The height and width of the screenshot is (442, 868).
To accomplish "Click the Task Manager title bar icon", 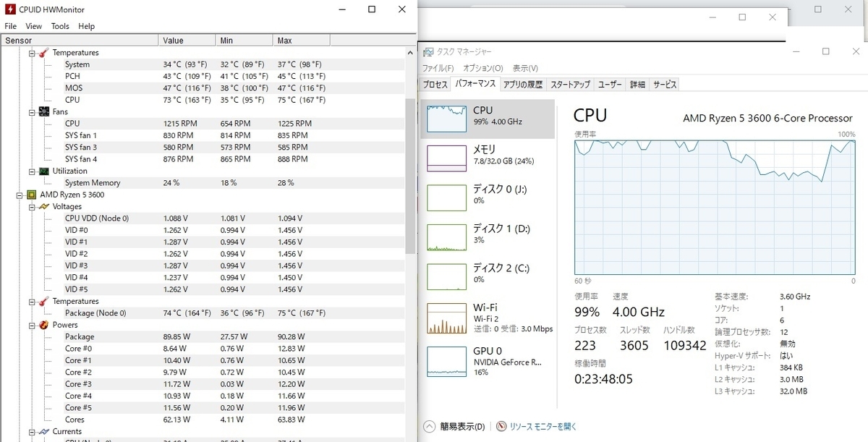I will pyautogui.click(x=428, y=52).
